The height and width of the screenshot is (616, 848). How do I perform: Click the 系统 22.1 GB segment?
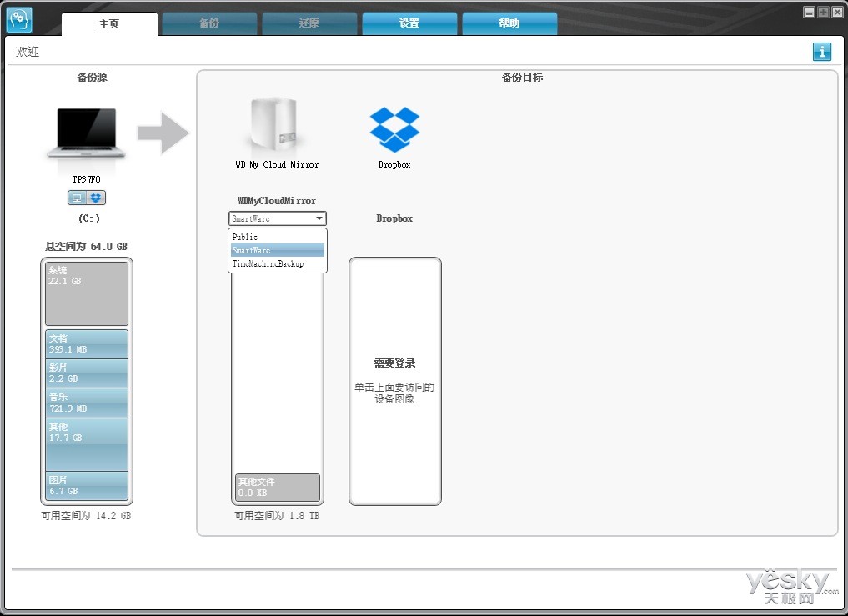(x=87, y=293)
